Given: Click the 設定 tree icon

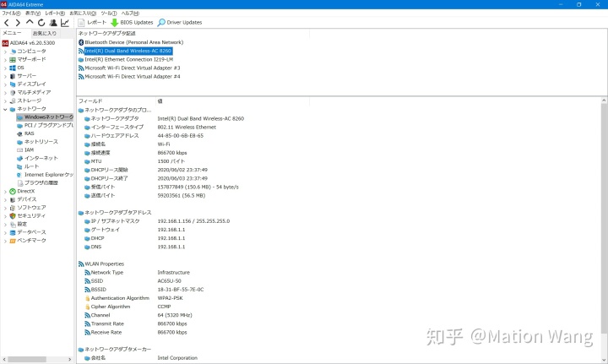Looking at the screenshot, I should coord(13,224).
